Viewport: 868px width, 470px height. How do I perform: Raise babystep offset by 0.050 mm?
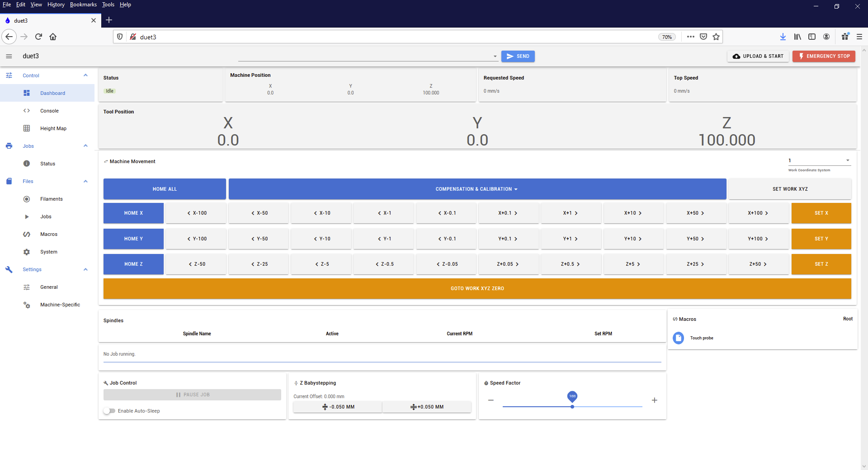coord(427,407)
